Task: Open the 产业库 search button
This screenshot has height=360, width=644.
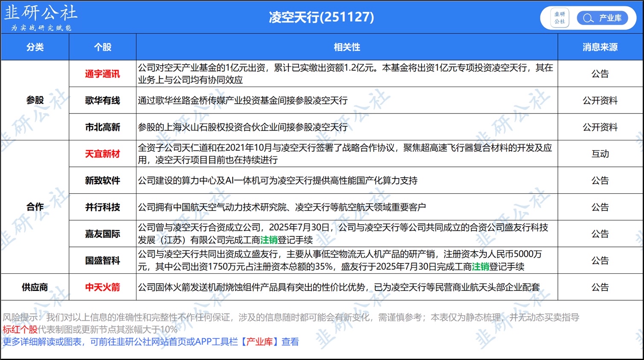Action: click(602, 18)
